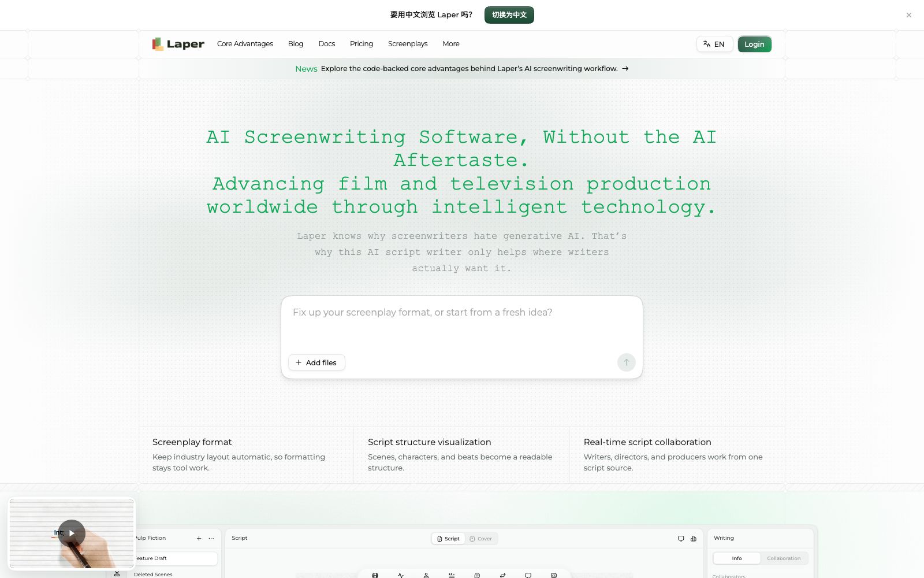Click the 'Writing' panel title

[724, 538]
